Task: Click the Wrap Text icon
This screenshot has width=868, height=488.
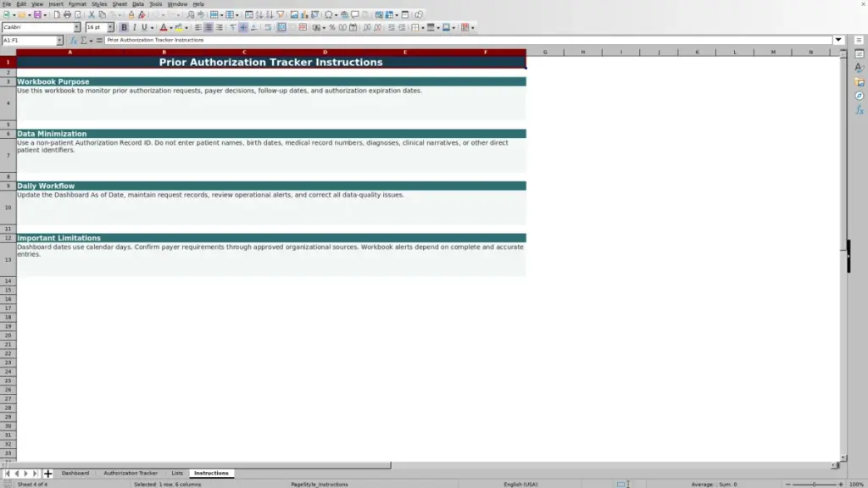Action: click(269, 28)
